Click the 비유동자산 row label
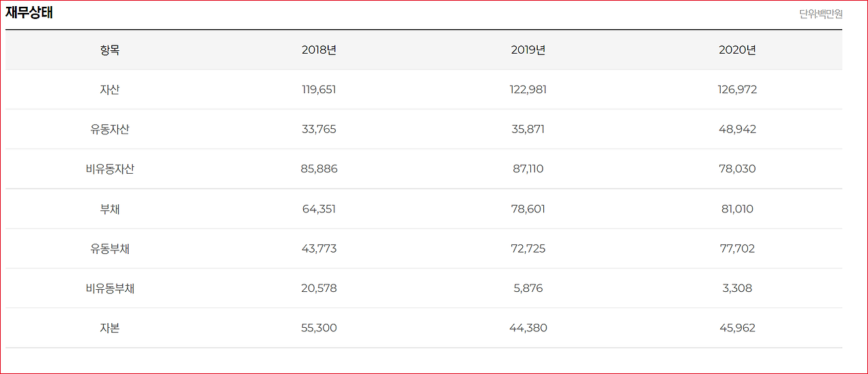Image resolution: width=868 pixels, height=374 pixels. tap(110, 169)
